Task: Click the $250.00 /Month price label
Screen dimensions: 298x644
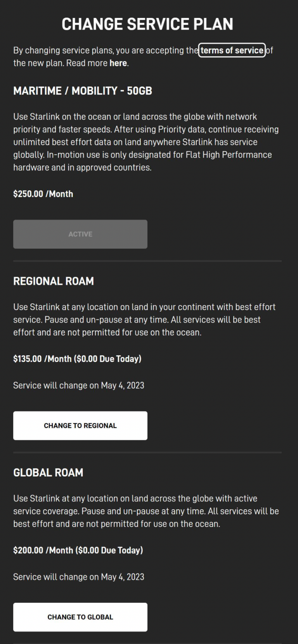Action: (43, 194)
